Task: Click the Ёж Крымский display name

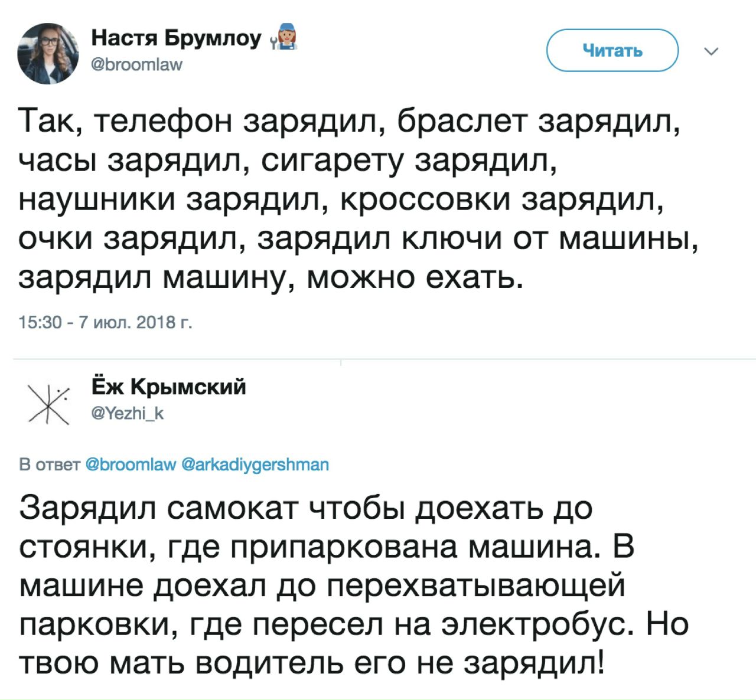Action: [x=168, y=387]
